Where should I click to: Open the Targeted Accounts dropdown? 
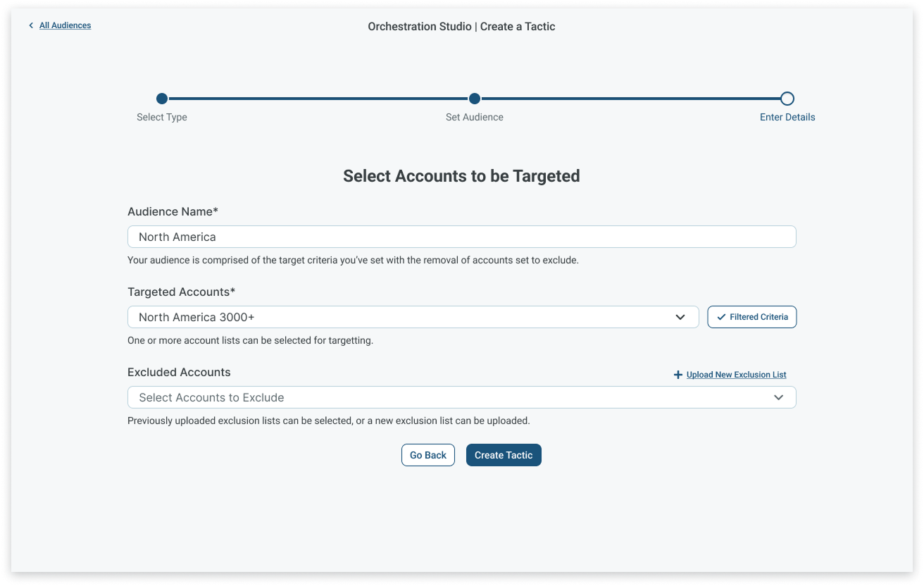click(413, 317)
